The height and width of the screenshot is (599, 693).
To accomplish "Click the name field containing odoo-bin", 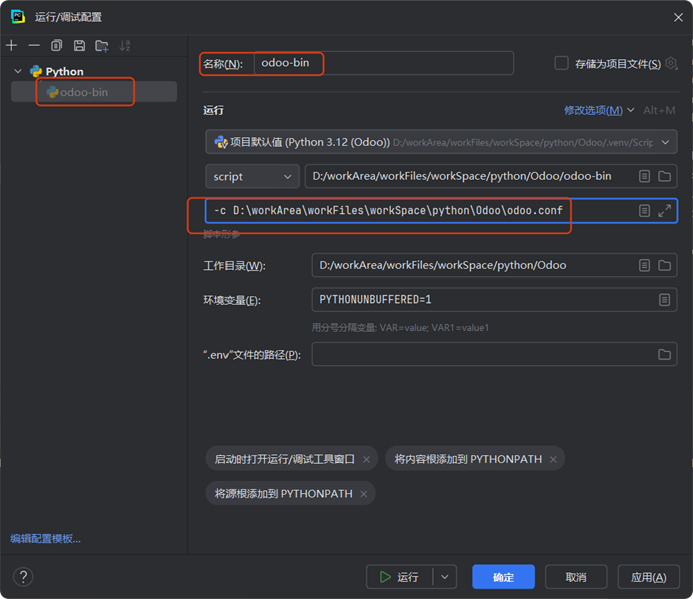I will coord(384,63).
